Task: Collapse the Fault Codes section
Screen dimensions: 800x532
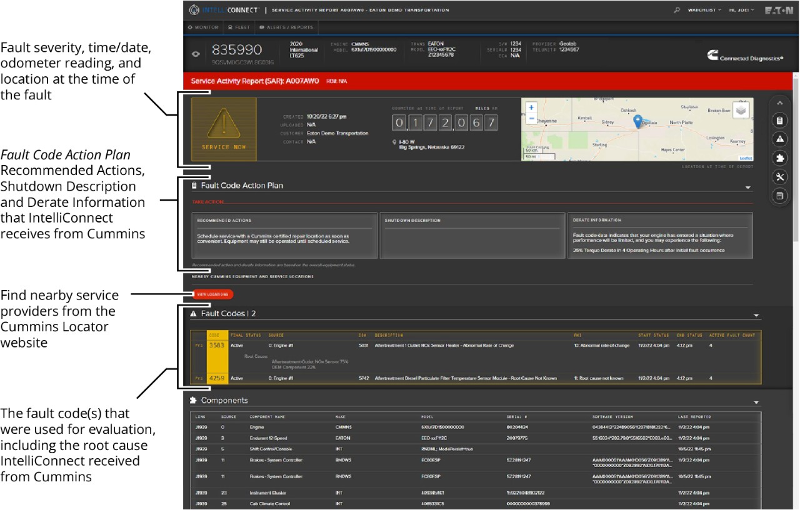Action: [757, 316]
